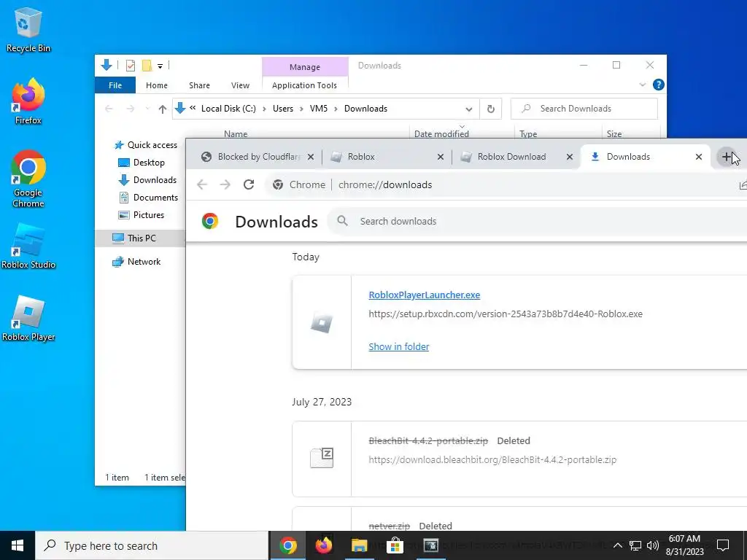The height and width of the screenshot is (560, 747).
Task: Open the View ribbon tab in Explorer
Action: point(240,85)
